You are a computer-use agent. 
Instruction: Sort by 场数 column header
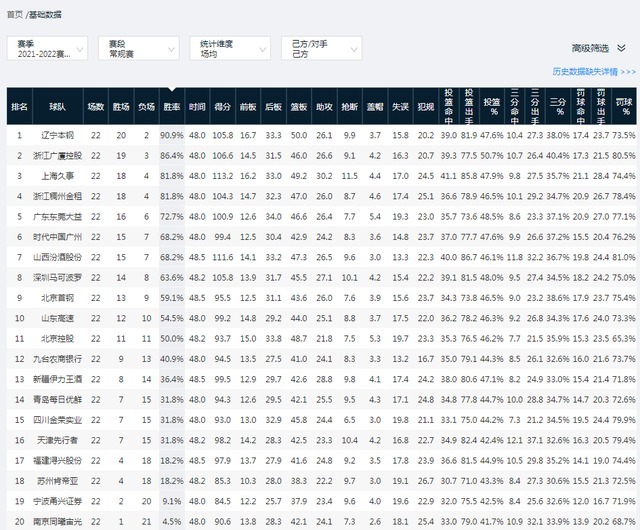click(x=96, y=107)
